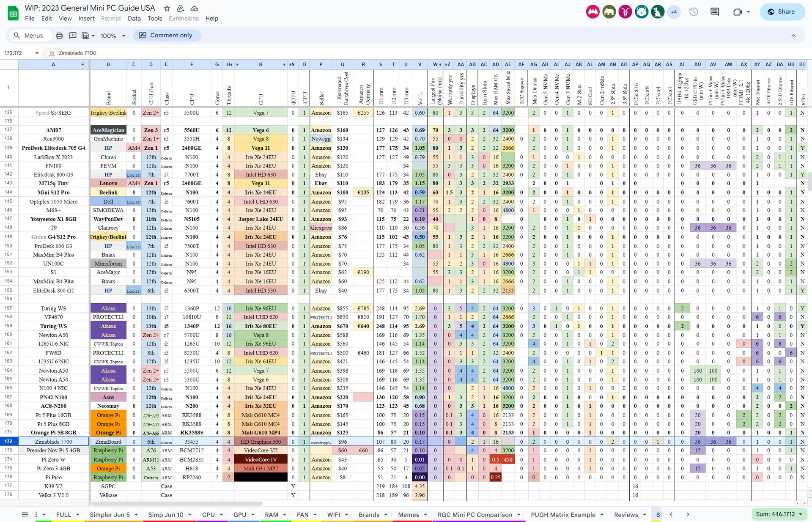Image resolution: width=812 pixels, height=522 pixels.
Task: Click the vertical scrollbar thumb
Action: tap(809, 181)
